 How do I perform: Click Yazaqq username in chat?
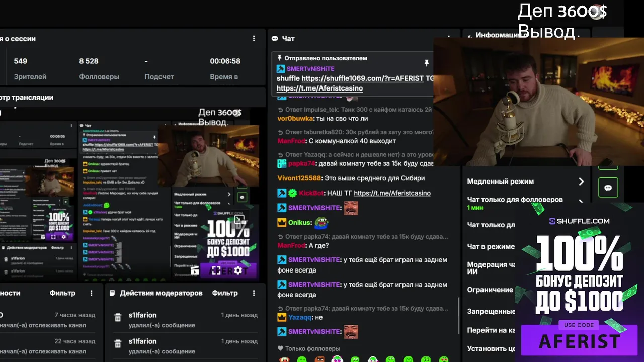pyautogui.click(x=300, y=317)
